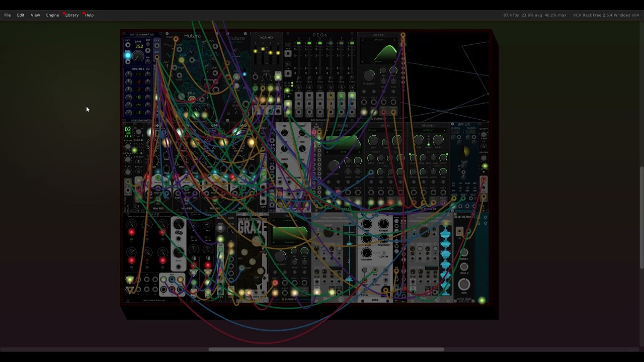Screen dimensions: 644x362
Task: Click VCA MIX channel 4 fader
Action: click(x=278, y=53)
